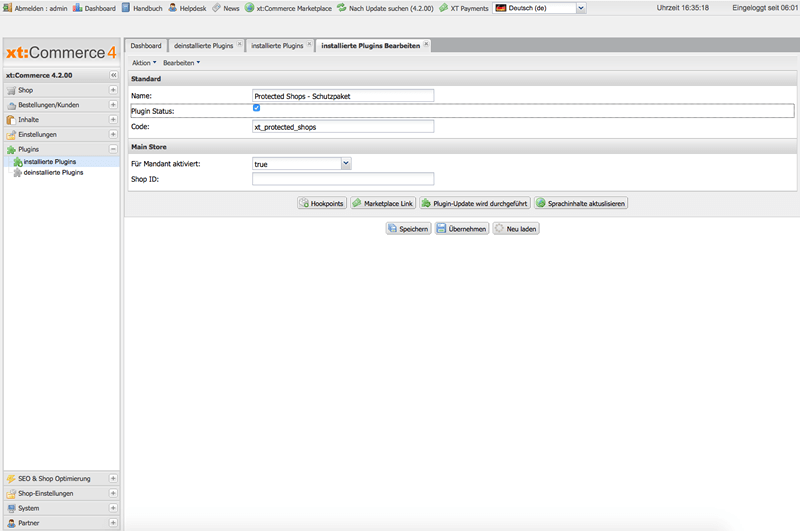Click the Bestellungen/Kunden icon in sidebar
The image size is (800, 531).
tap(11, 105)
